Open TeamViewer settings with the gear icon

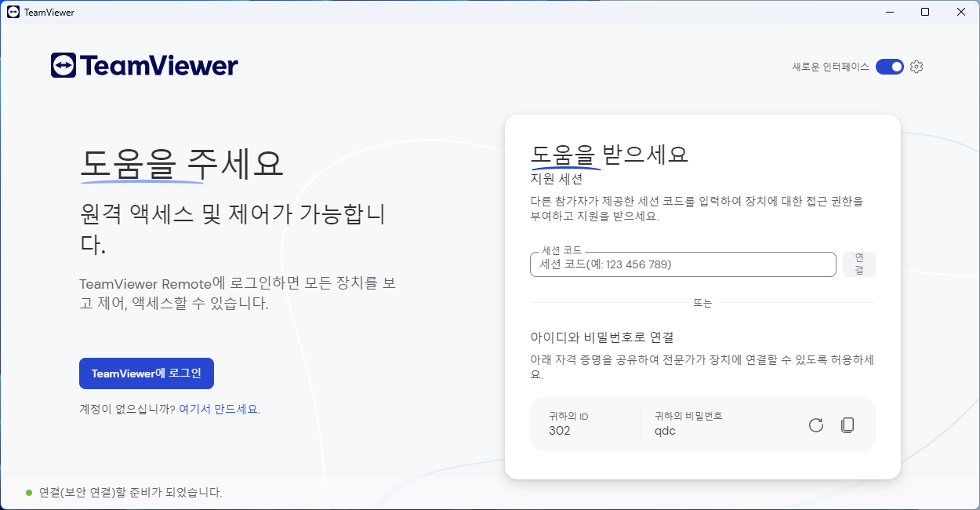(x=916, y=67)
